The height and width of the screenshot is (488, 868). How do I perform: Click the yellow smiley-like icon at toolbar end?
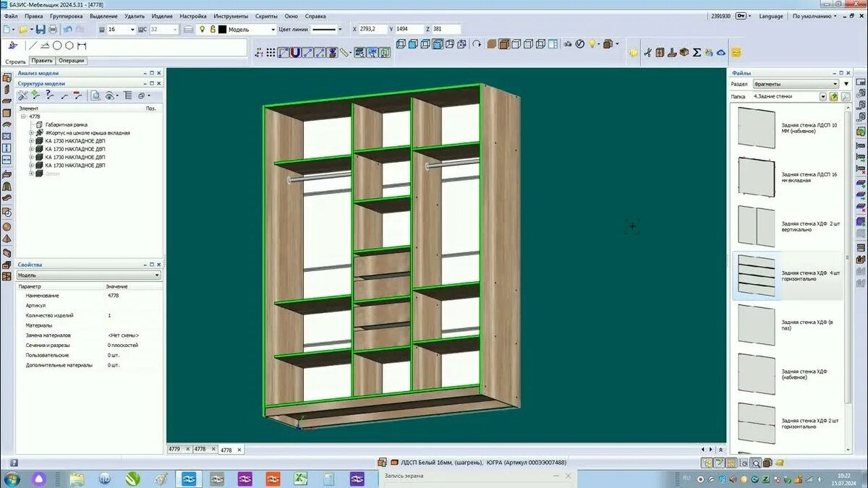[x=736, y=52]
